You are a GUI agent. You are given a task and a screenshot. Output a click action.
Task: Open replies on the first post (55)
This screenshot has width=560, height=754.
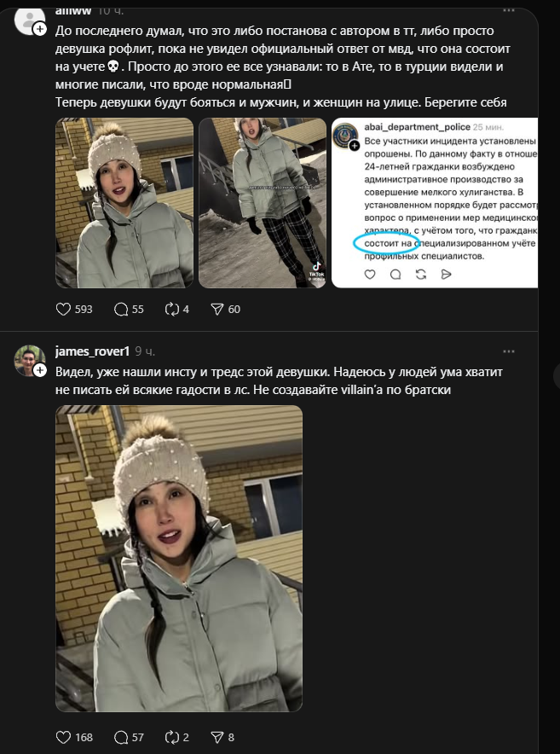[121, 309]
